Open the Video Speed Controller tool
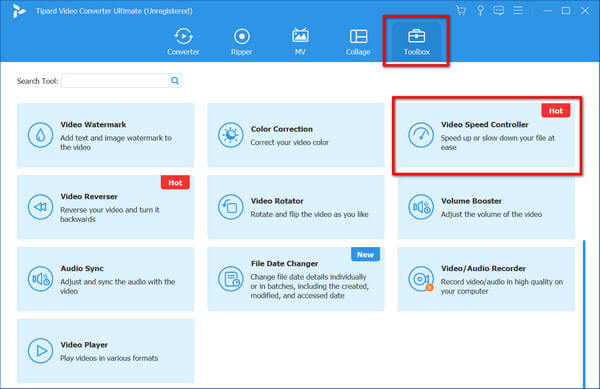Viewport: 600px width, 389px height. 486,135
